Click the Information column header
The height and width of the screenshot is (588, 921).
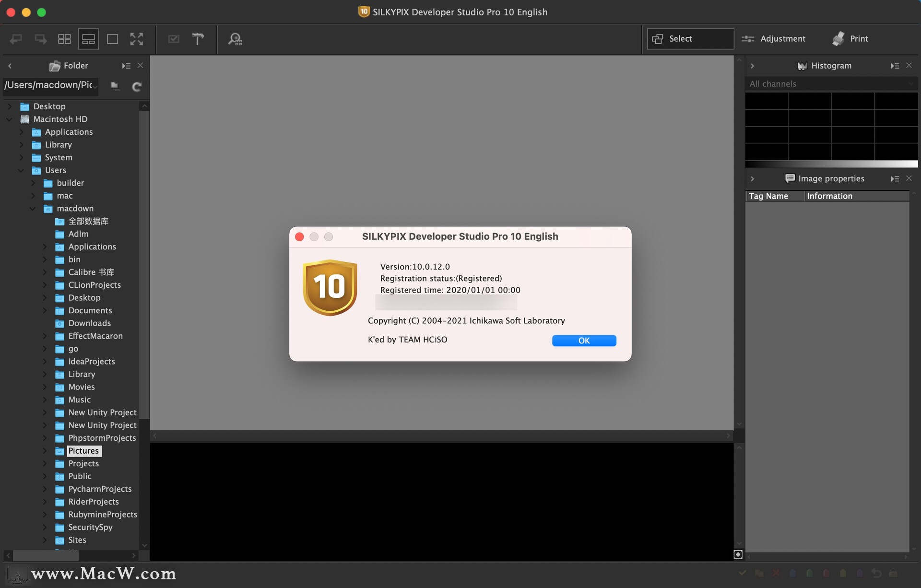coord(856,196)
